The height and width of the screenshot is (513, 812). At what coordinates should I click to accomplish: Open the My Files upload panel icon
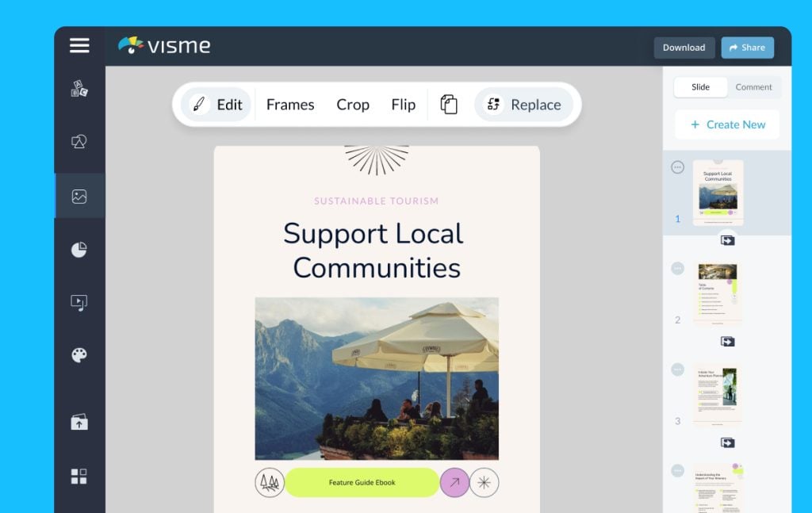tap(79, 422)
